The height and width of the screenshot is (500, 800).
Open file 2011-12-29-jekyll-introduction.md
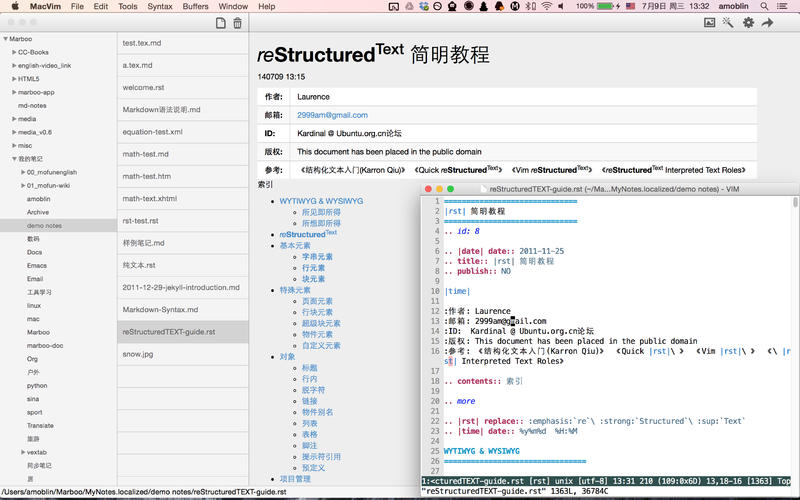[183, 287]
